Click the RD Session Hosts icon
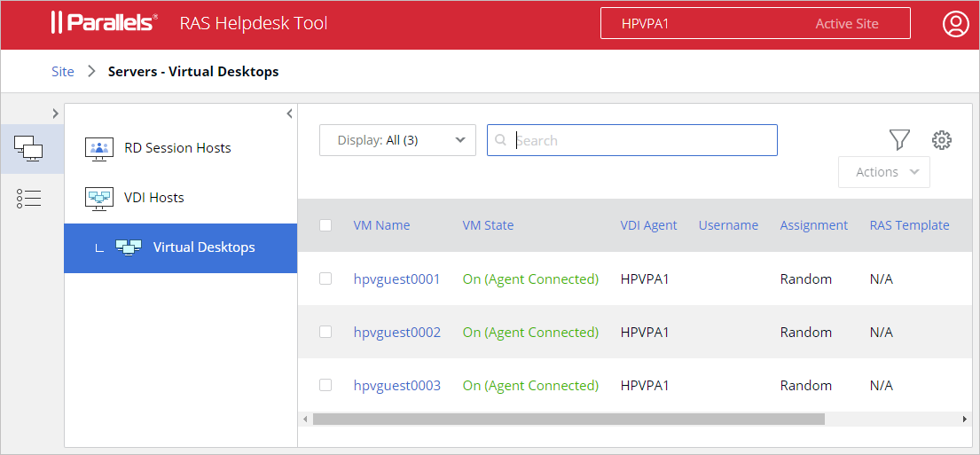This screenshot has height=455, width=980. 98,148
